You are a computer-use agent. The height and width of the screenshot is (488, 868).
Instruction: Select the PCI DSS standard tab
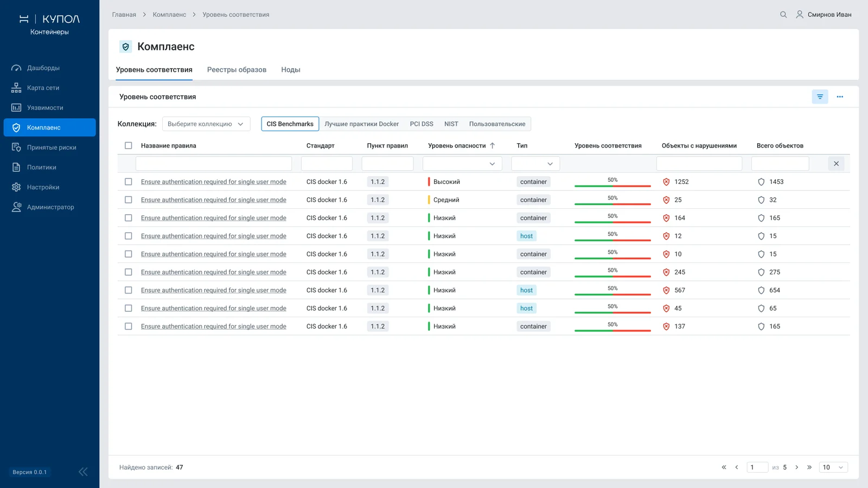point(422,124)
